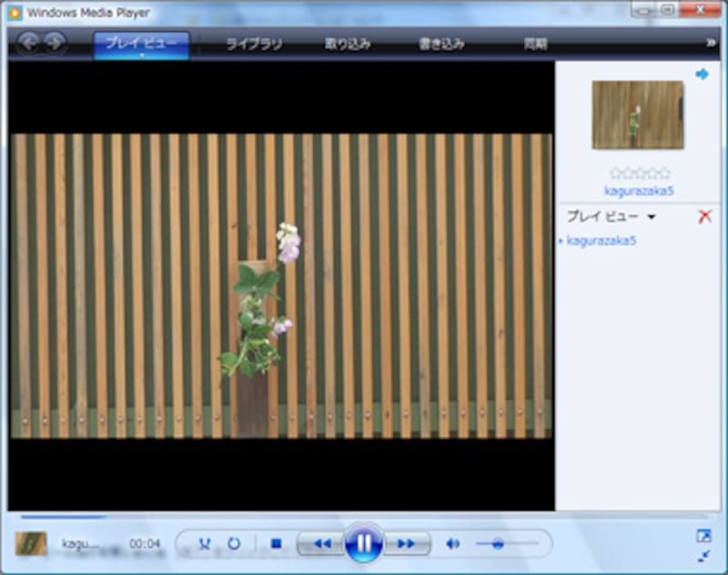Image resolution: width=728 pixels, height=575 pixels.
Task: Open the 取り込み tab
Action: point(348,44)
